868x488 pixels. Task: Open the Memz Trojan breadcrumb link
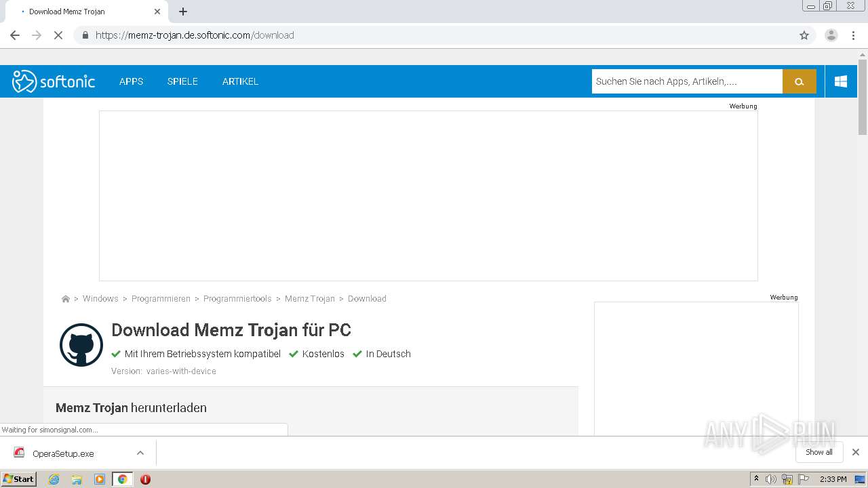(310, 299)
